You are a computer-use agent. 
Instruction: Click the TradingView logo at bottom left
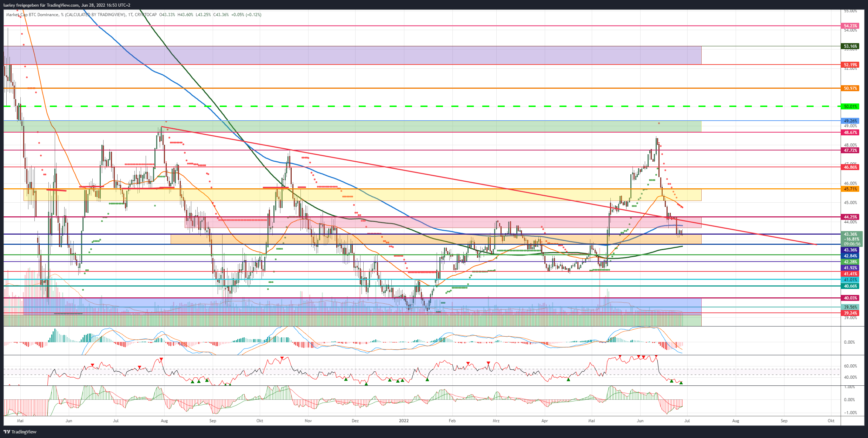click(20, 432)
